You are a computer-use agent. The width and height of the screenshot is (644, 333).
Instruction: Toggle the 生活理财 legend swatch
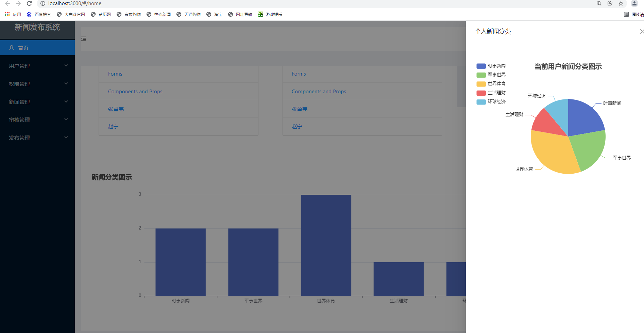click(x=481, y=93)
